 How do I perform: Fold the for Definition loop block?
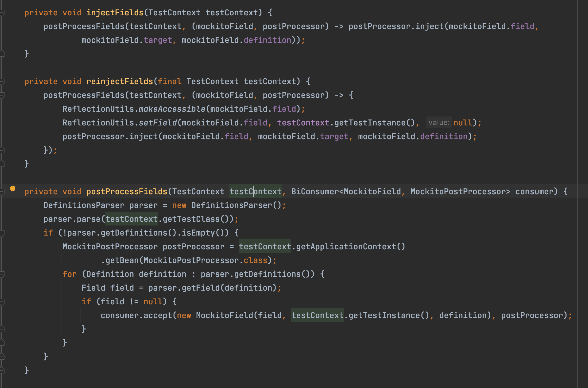2,274
